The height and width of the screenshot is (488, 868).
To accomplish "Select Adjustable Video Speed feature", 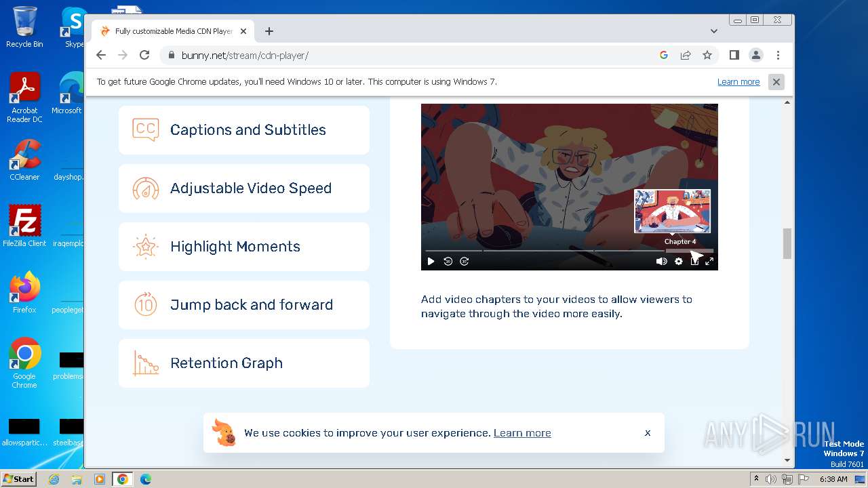I will coord(244,188).
